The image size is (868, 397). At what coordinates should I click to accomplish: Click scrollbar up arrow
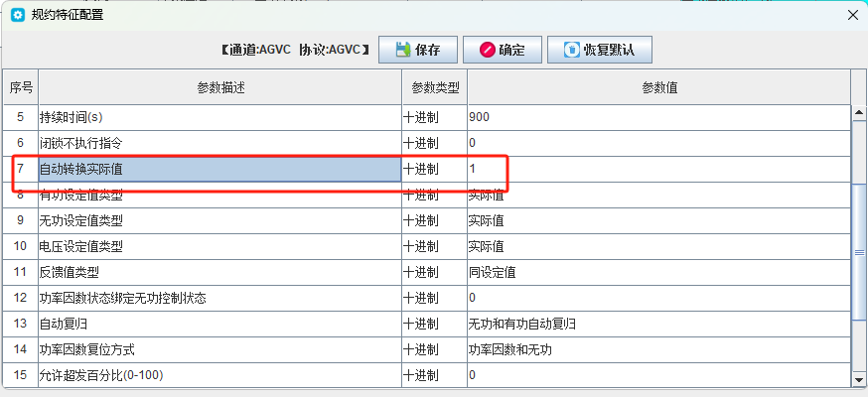(859, 113)
